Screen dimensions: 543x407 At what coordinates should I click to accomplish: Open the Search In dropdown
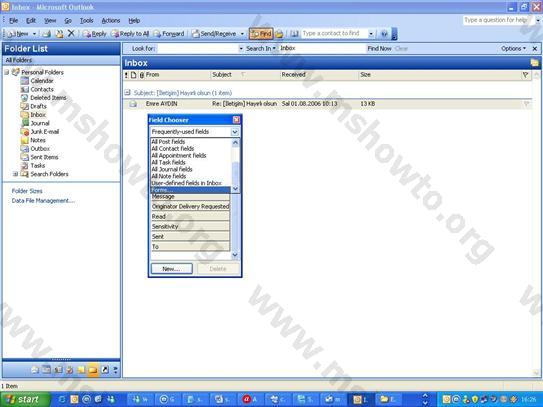point(261,48)
